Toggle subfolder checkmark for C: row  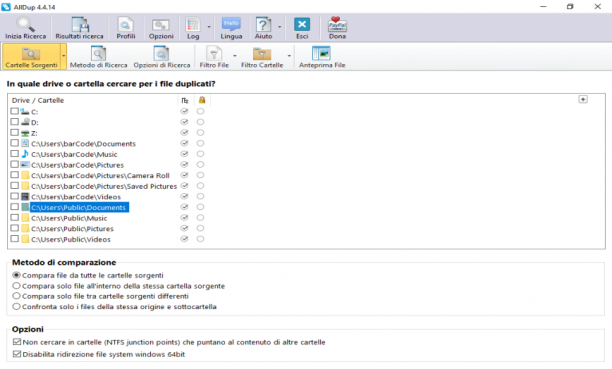click(184, 111)
